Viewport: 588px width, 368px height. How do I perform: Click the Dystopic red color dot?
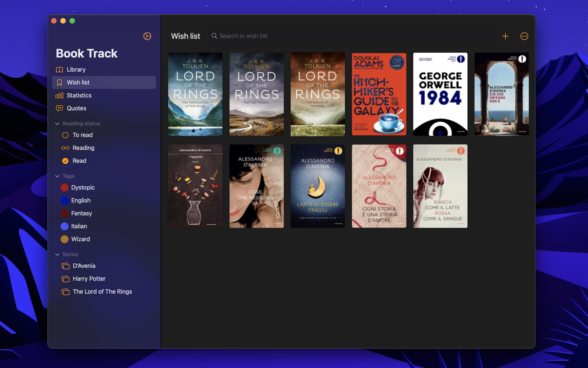[x=64, y=188]
